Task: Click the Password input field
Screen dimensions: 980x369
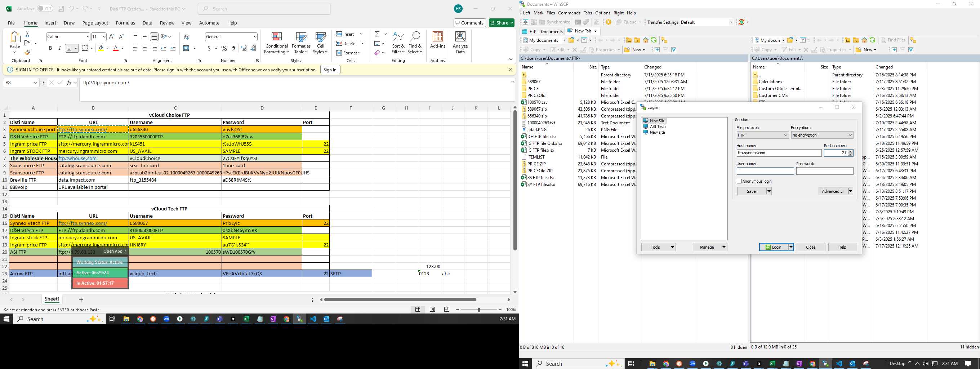Action: (824, 171)
